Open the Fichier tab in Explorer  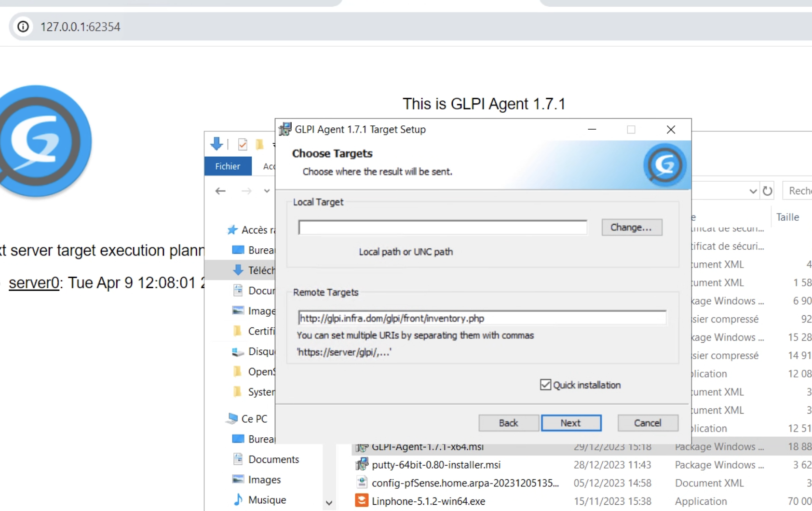[228, 166]
